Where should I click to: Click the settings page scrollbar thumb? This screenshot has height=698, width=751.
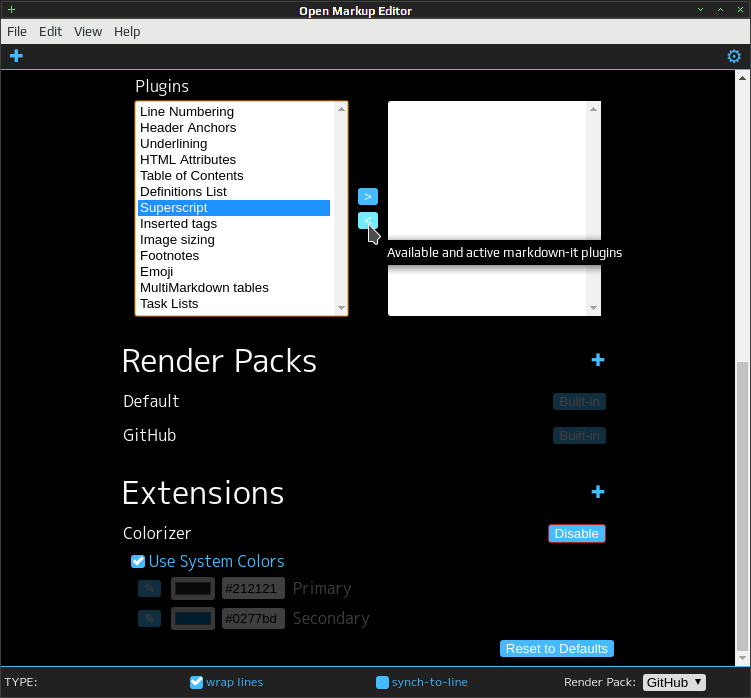(x=742, y=506)
